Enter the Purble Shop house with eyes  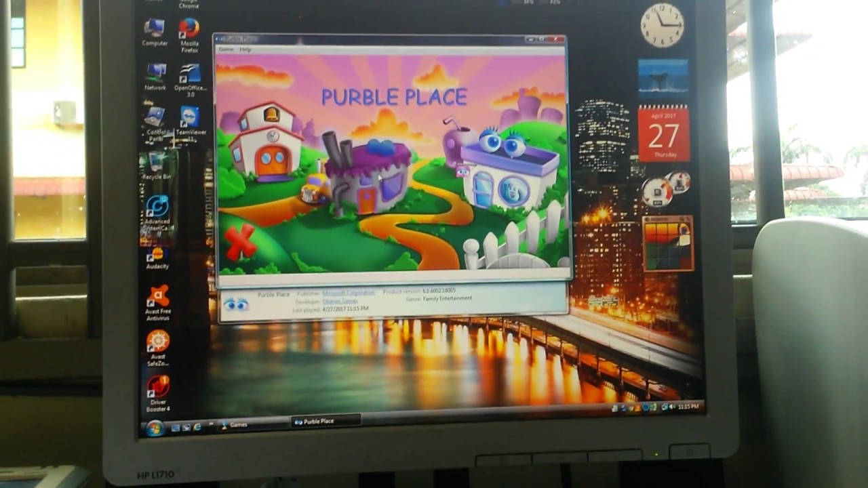tap(509, 169)
